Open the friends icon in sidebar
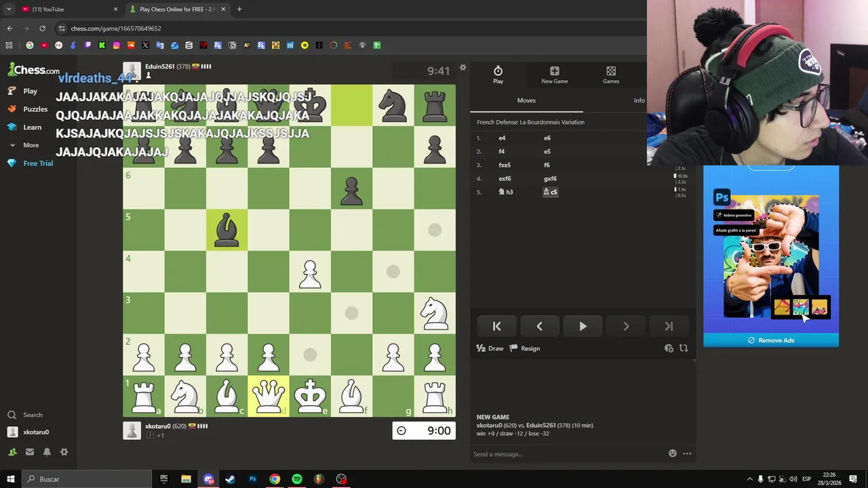The width and height of the screenshot is (868, 488). [x=12, y=452]
